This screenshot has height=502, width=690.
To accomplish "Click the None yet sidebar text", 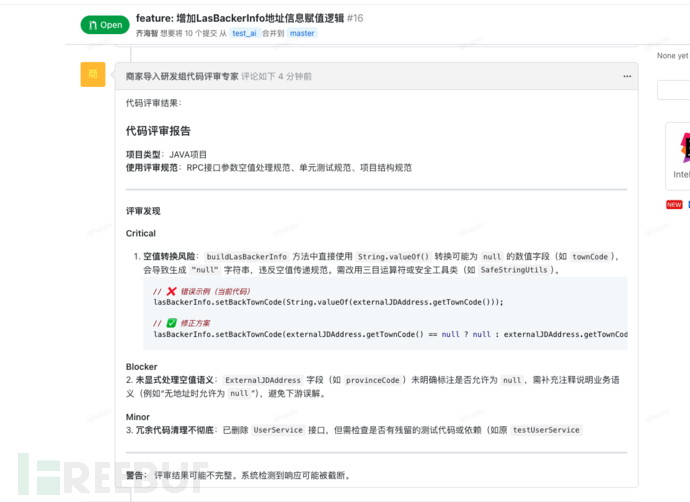I will pos(673,56).
